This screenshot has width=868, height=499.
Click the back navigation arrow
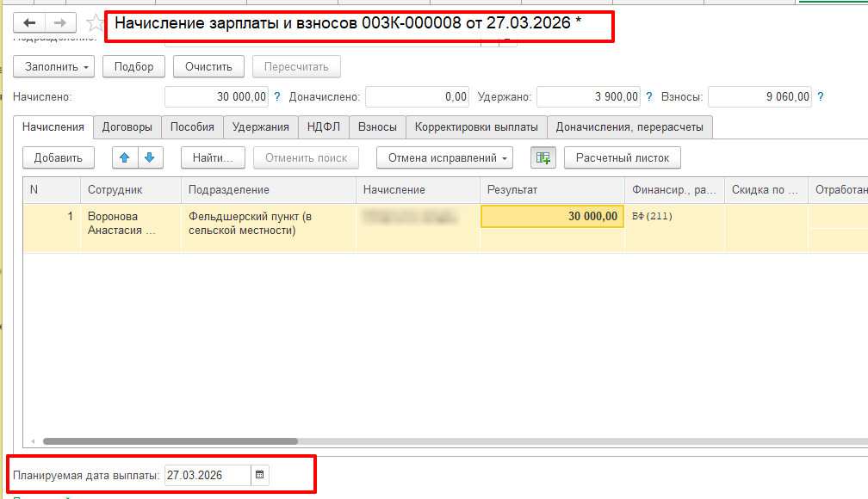29,23
